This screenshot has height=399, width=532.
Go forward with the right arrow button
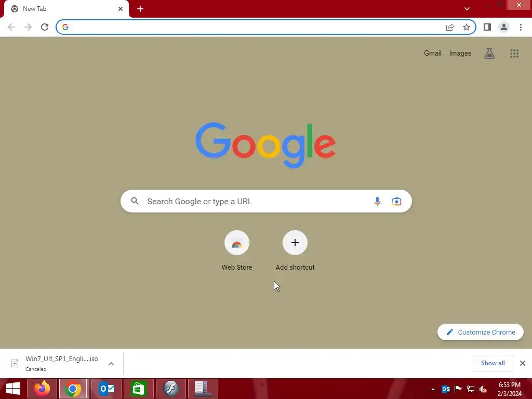point(28,27)
